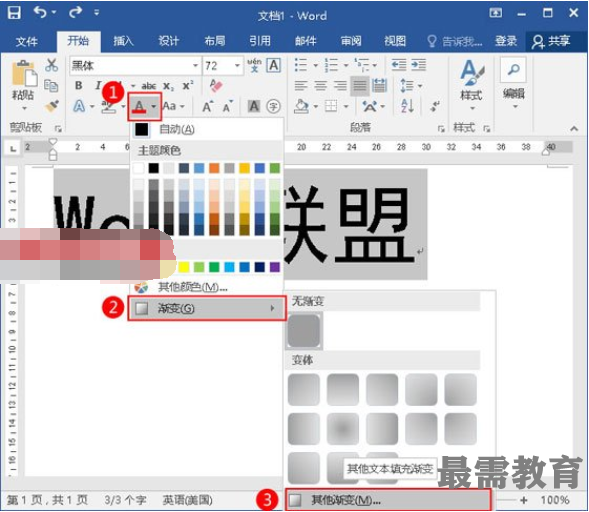This screenshot has width=589, height=512.
Task: Center align the text
Action: pyautogui.click(x=320, y=86)
